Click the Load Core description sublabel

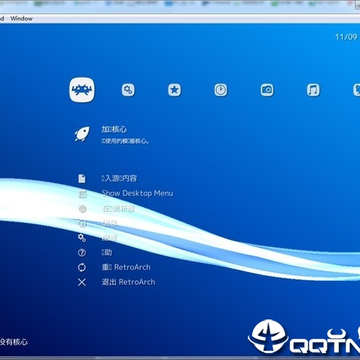point(126,141)
